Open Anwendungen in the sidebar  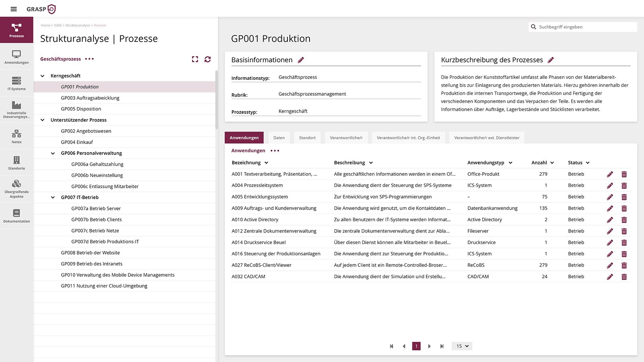click(17, 57)
